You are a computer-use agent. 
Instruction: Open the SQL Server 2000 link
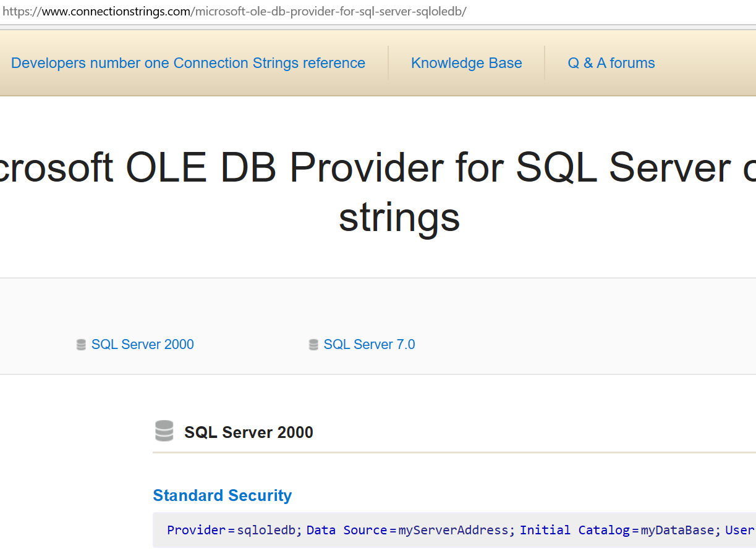(x=142, y=345)
